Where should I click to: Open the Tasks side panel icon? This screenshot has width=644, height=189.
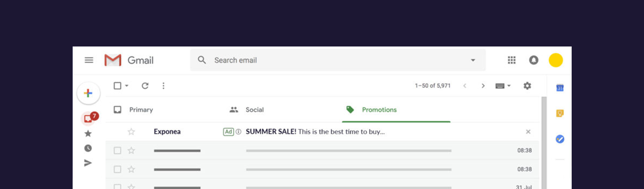tap(560, 139)
